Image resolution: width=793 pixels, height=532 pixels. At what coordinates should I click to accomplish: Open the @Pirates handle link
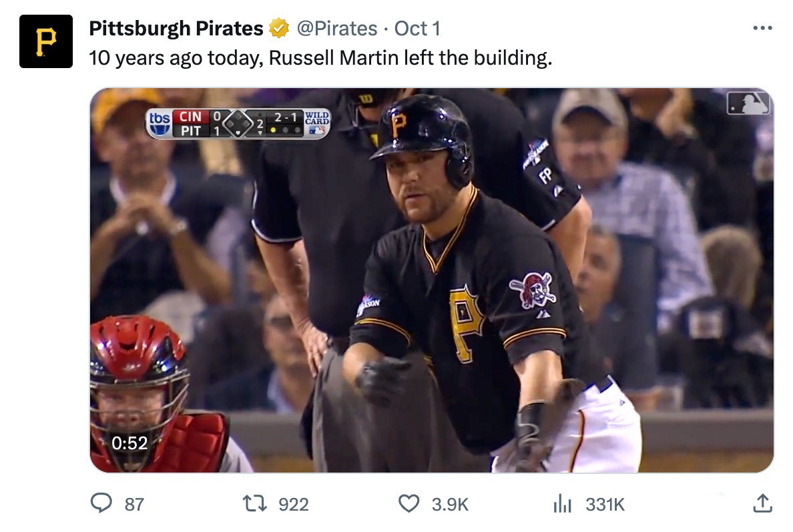(336, 29)
